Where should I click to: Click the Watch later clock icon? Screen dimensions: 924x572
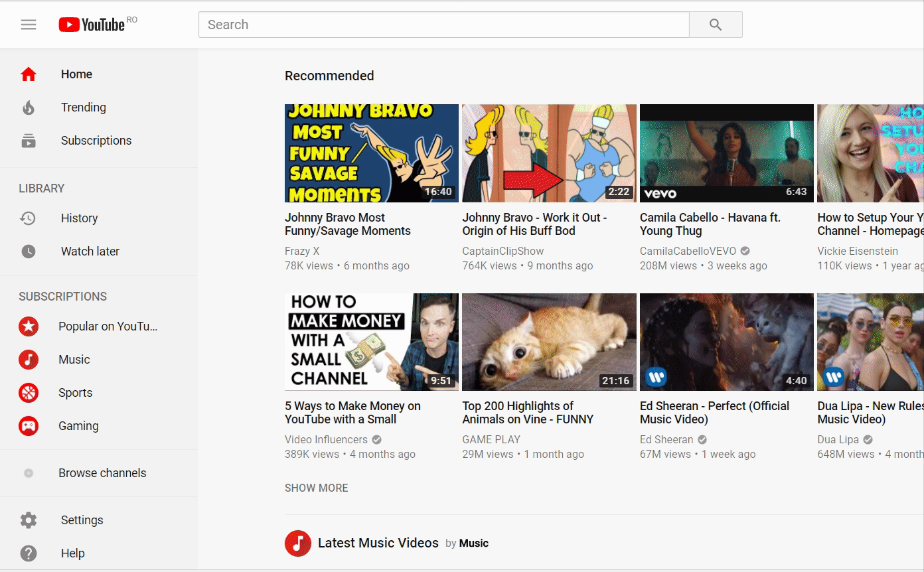coord(29,251)
